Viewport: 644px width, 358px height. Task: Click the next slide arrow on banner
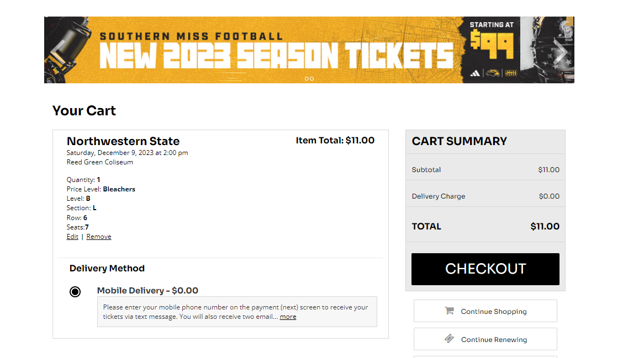click(x=561, y=51)
